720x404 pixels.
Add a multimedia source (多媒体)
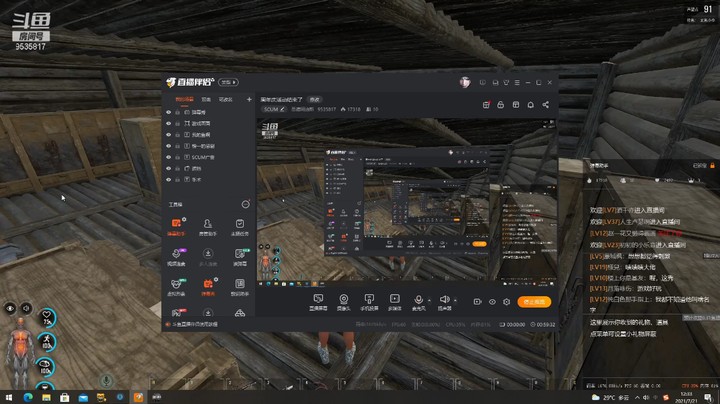pyautogui.click(x=394, y=302)
